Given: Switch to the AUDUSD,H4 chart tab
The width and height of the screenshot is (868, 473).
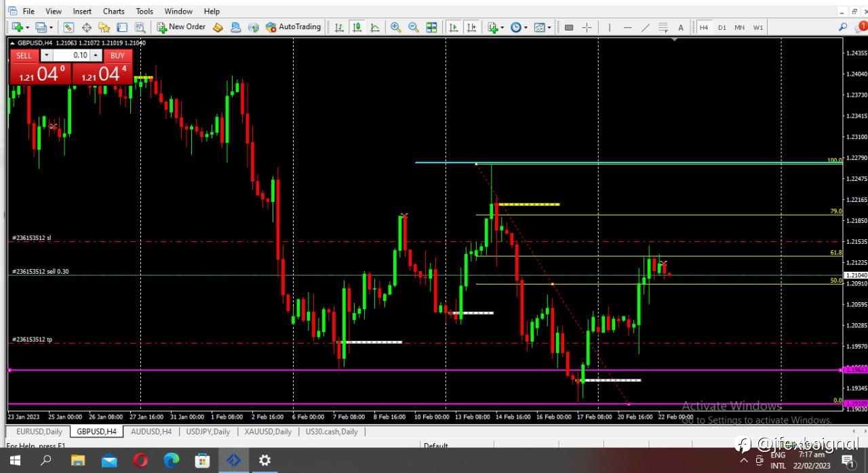Looking at the screenshot, I should [x=151, y=432].
